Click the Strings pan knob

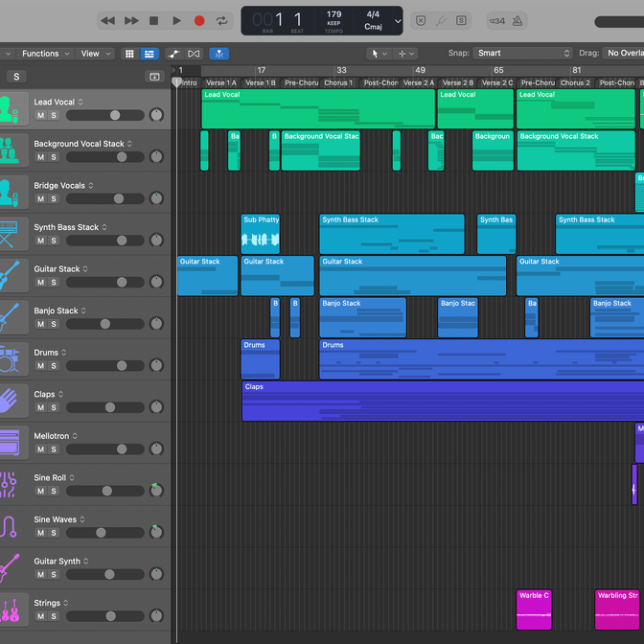156,615
